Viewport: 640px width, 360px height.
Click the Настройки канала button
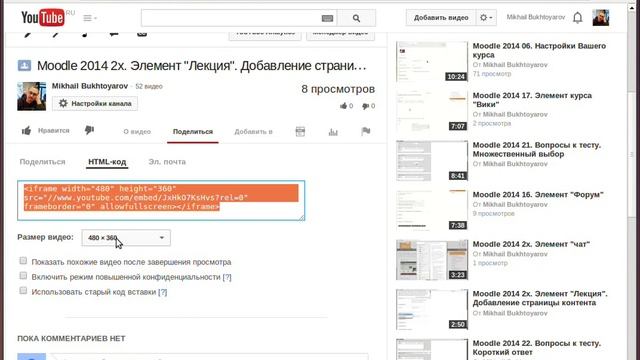95,104
